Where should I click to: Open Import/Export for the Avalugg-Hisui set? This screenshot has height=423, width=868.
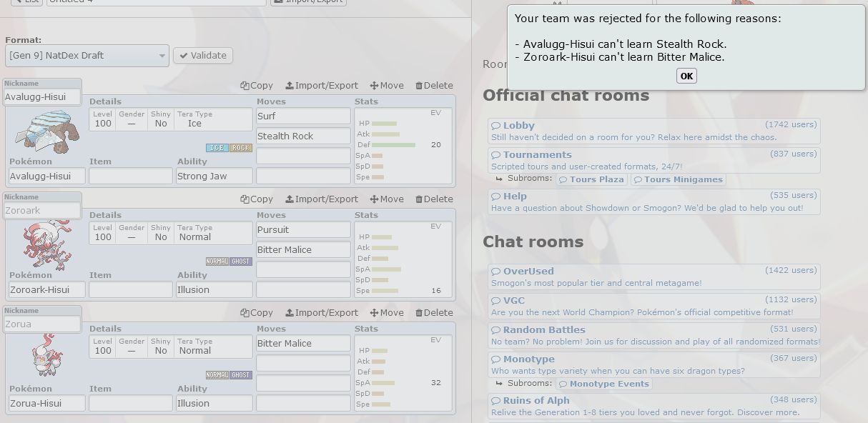pyautogui.click(x=322, y=86)
